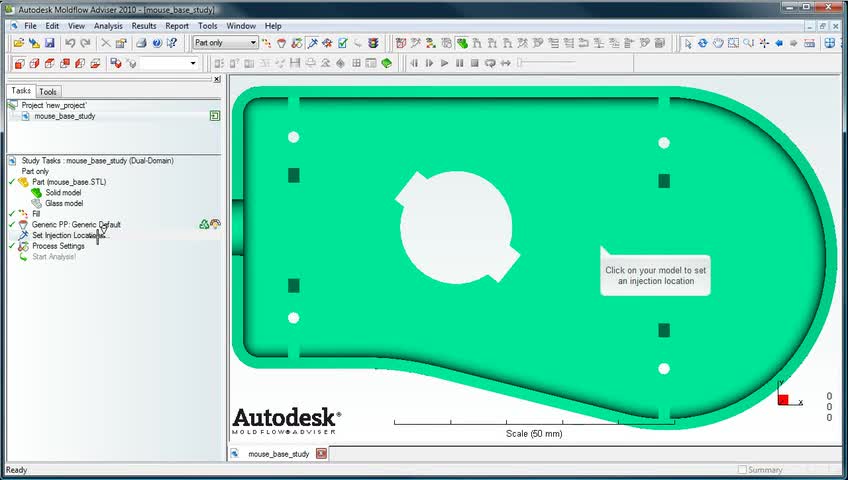
Task: Open the Analysis menu
Action: [108, 26]
